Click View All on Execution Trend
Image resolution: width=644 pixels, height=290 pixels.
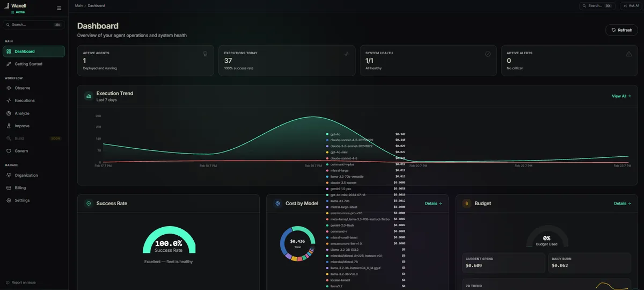click(x=621, y=96)
